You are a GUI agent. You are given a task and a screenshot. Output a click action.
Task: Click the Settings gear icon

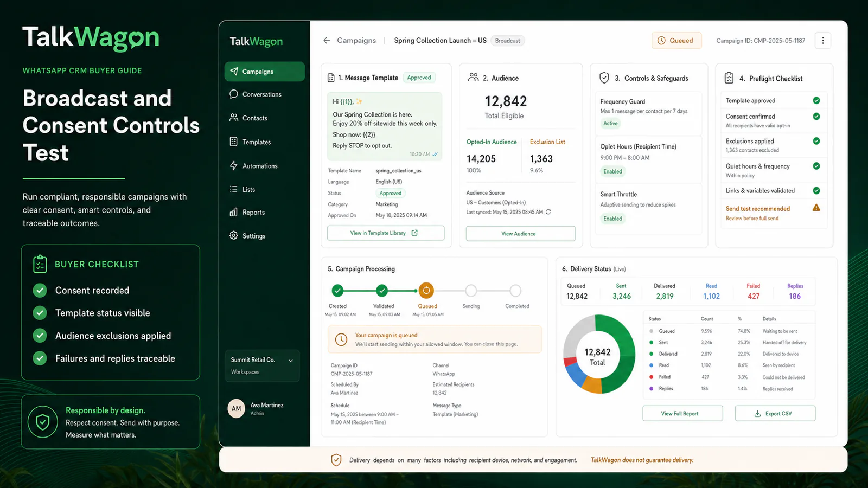click(x=233, y=236)
